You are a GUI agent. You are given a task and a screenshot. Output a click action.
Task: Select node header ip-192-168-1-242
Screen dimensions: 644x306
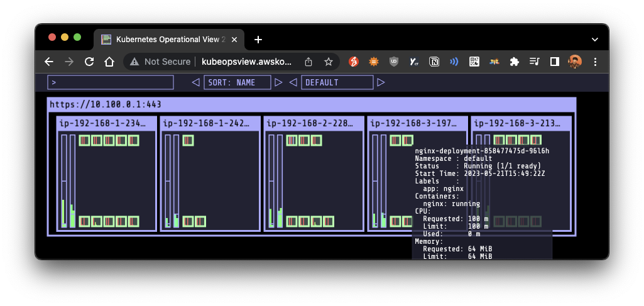[210, 123]
